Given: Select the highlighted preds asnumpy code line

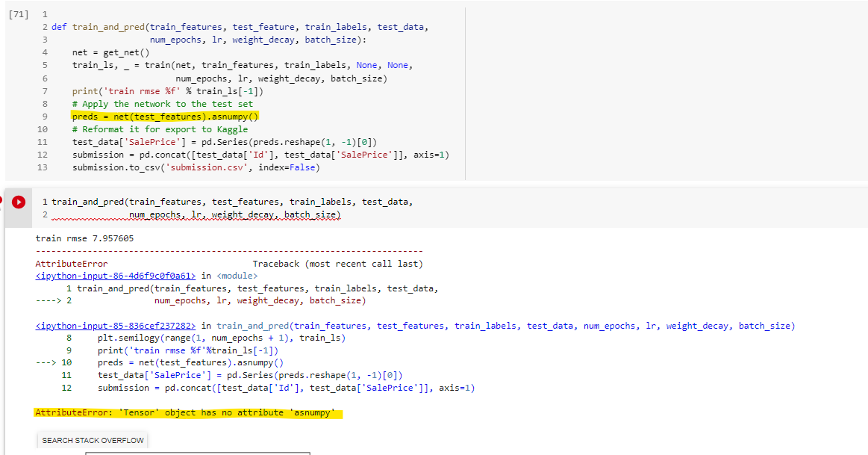Looking at the screenshot, I should click(x=166, y=116).
